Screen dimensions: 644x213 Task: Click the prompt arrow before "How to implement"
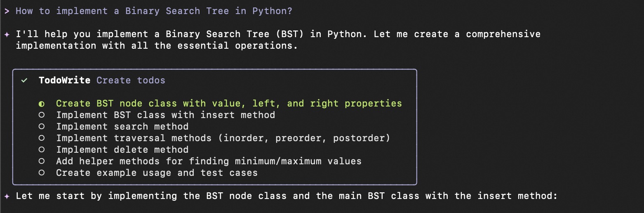coord(7,11)
